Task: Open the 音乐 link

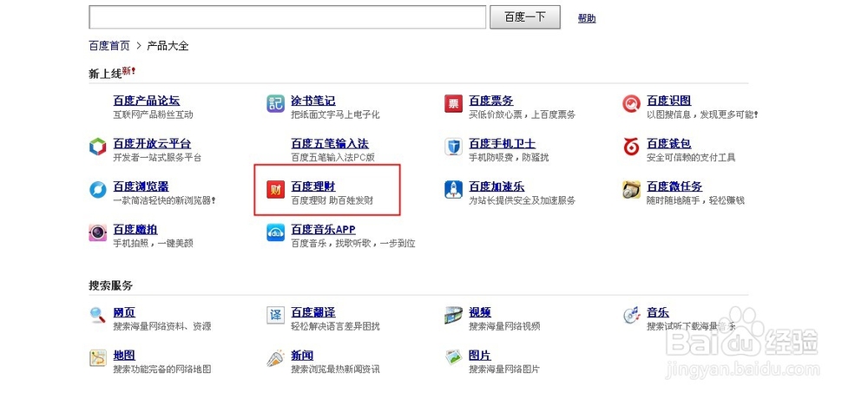Action: pyautogui.click(x=658, y=312)
